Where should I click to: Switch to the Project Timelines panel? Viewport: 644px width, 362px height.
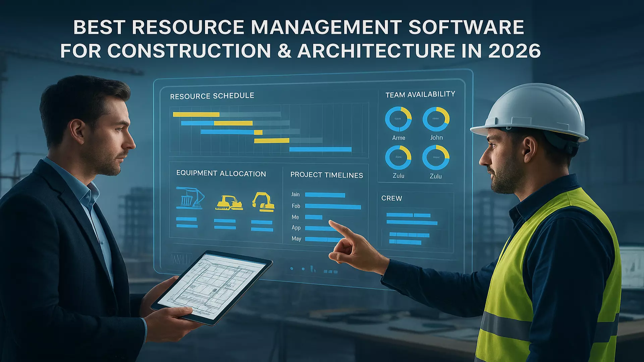pyautogui.click(x=327, y=175)
